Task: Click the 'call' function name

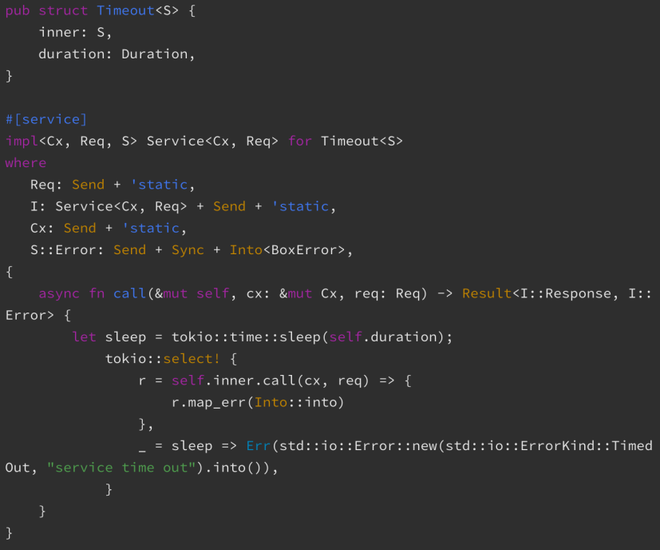Action: pos(129,293)
